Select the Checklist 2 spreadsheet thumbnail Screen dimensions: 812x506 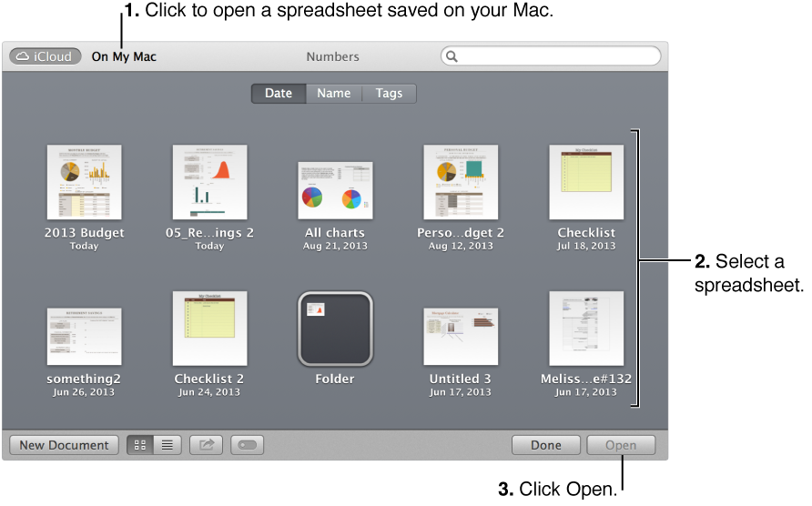tap(209, 329)
